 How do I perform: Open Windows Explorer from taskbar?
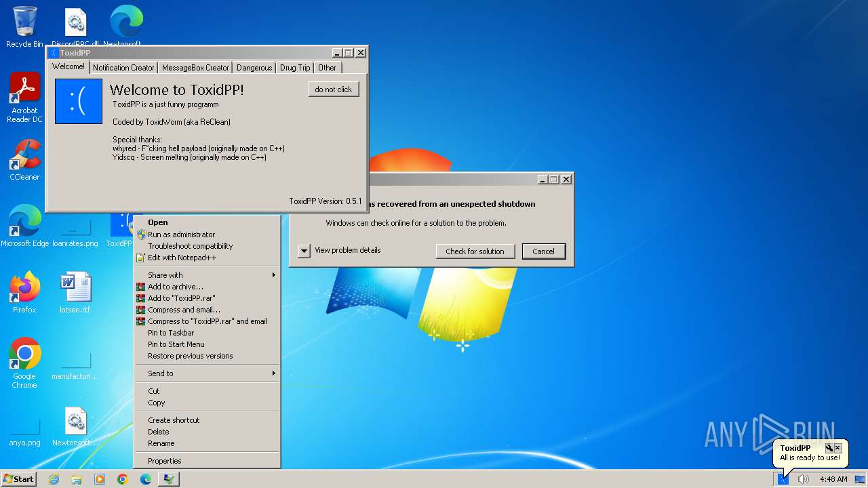[77, 479]
